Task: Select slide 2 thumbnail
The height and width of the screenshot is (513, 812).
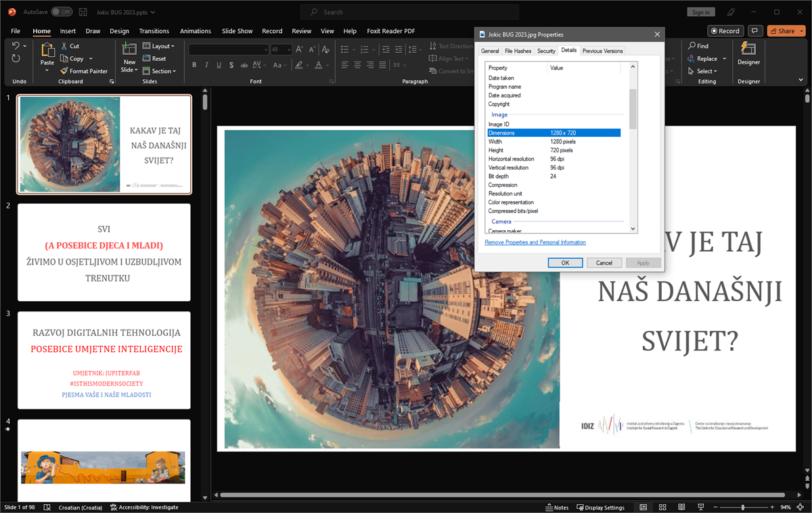Action: 104,252
